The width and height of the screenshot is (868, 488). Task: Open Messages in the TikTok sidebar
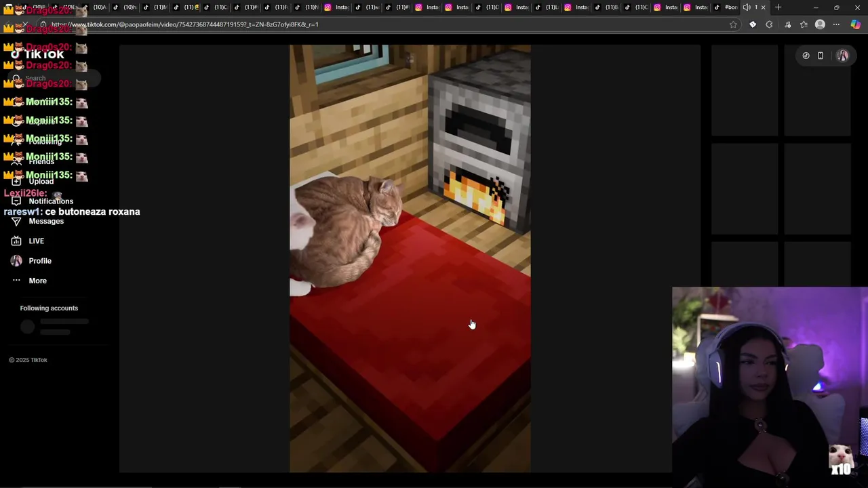tap(46, 221)
